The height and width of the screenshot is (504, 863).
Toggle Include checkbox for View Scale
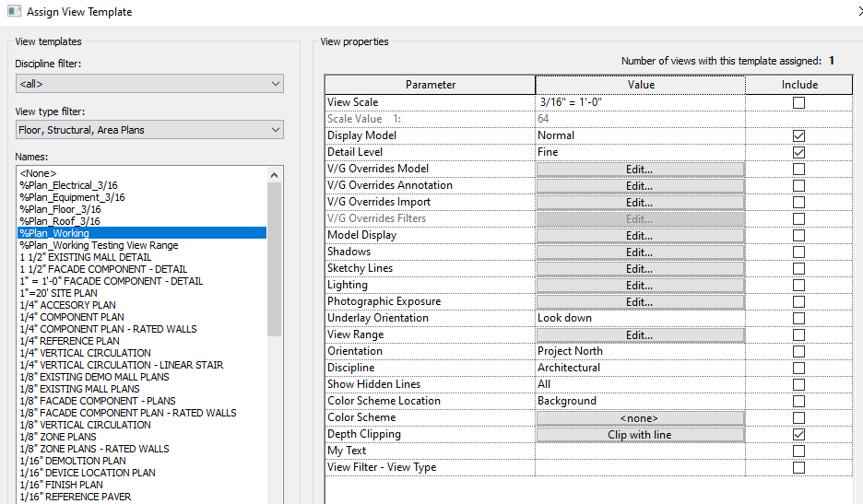coord(798,102)
